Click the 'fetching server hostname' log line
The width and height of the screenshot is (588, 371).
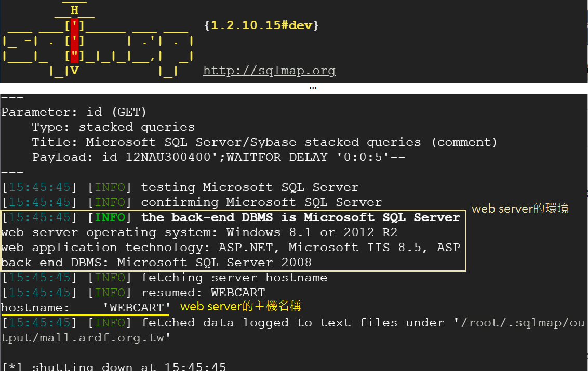(x=165, y=277)
